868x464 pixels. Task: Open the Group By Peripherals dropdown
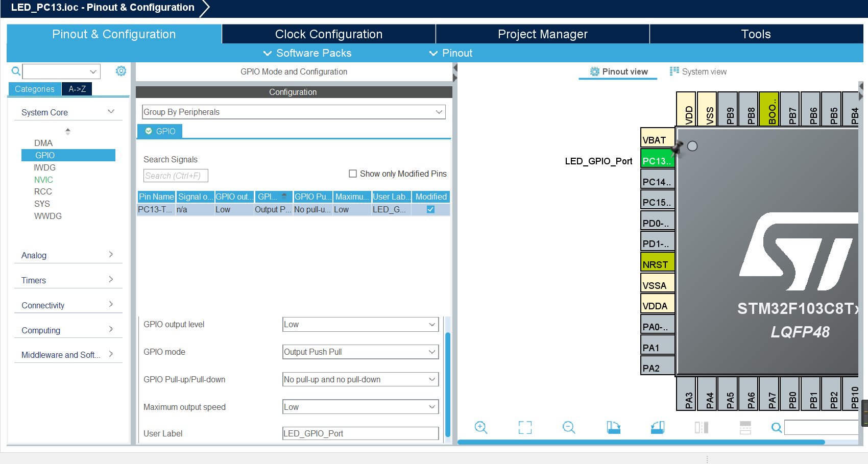tap(294, 112)
